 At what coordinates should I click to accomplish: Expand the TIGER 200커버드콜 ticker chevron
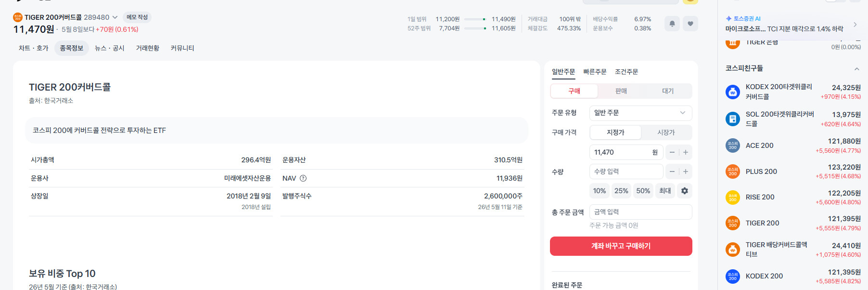[x=115, y=17]
